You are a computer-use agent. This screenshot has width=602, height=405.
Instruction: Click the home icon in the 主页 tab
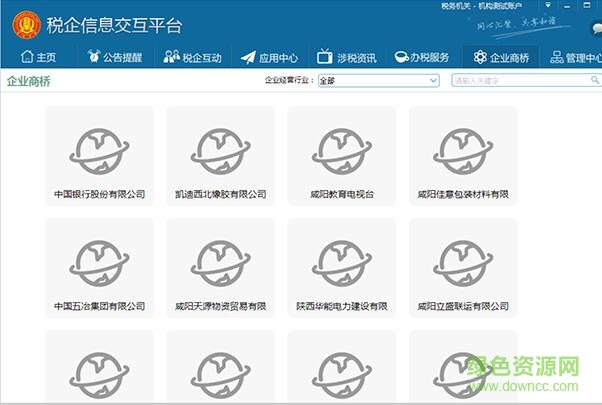pyautogui.click(x=27, y=56)
